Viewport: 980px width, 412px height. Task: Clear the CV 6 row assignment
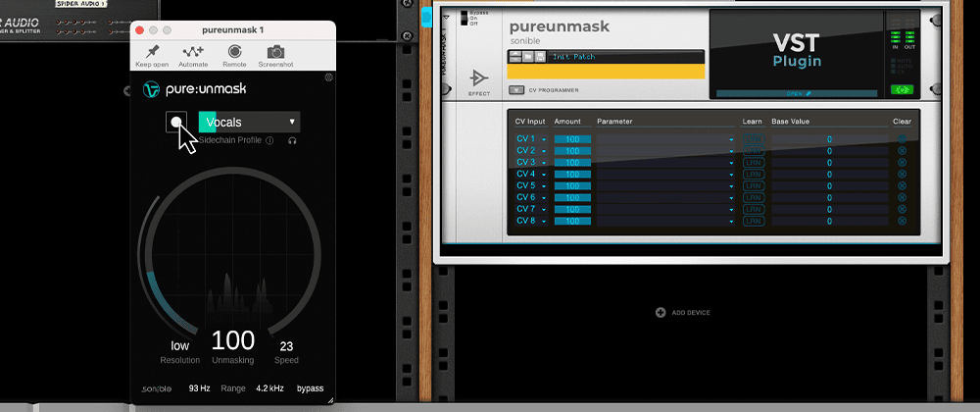pyautogui.click(x=902, y=197)
